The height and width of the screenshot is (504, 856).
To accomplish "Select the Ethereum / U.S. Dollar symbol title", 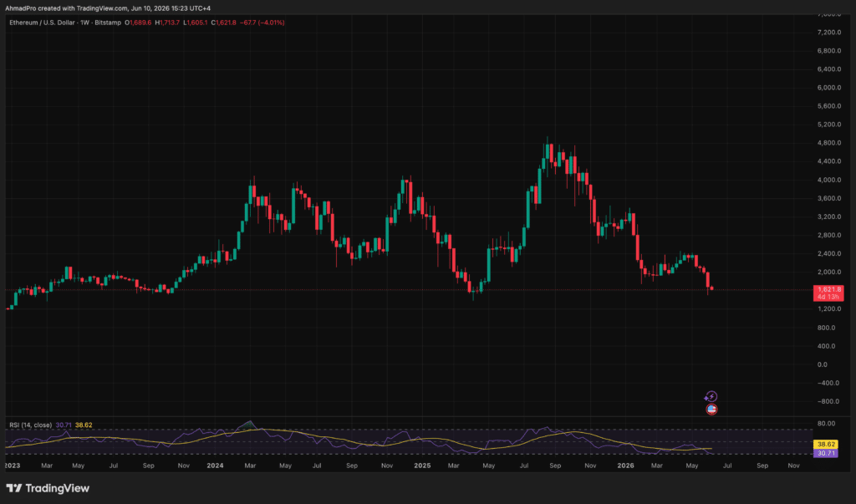I will (x=65, y=23).
